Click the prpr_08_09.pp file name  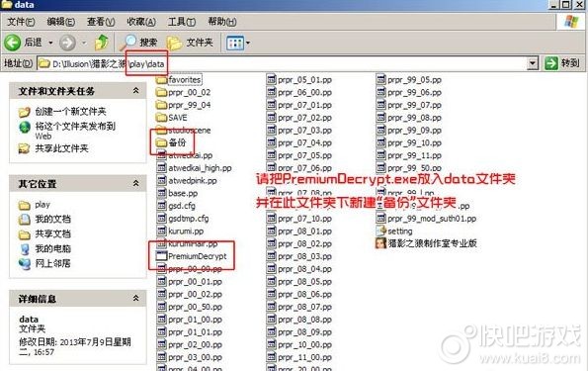(x=305, y=332)
